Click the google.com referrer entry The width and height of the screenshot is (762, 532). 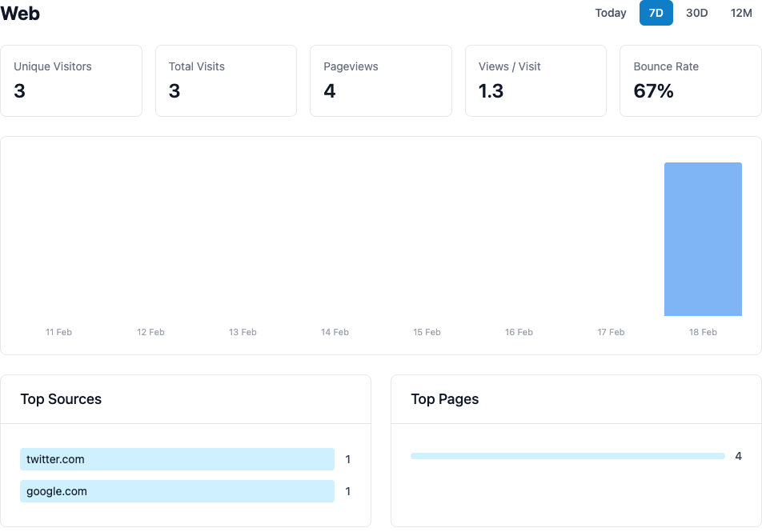click(178, 490)
